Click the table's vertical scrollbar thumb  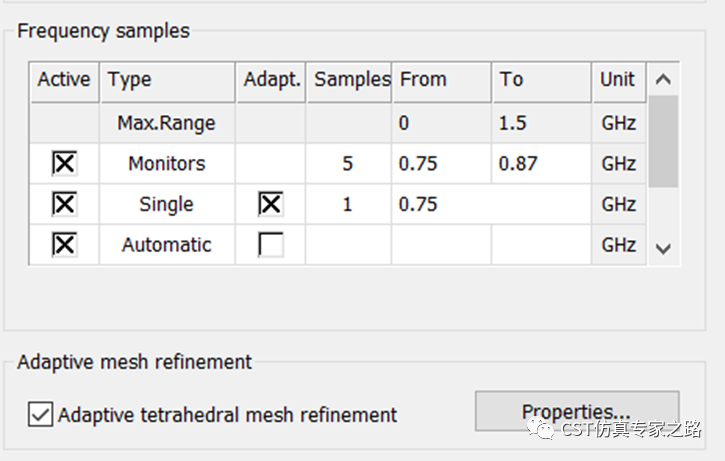pyautogui.click(x=663, y=141)
